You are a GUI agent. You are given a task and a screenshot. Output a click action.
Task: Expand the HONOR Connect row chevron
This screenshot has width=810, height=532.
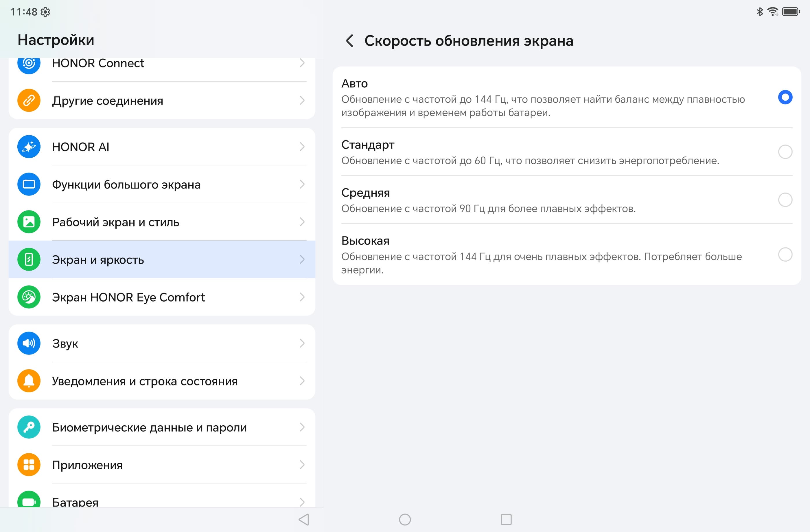[x=302, y=63]
